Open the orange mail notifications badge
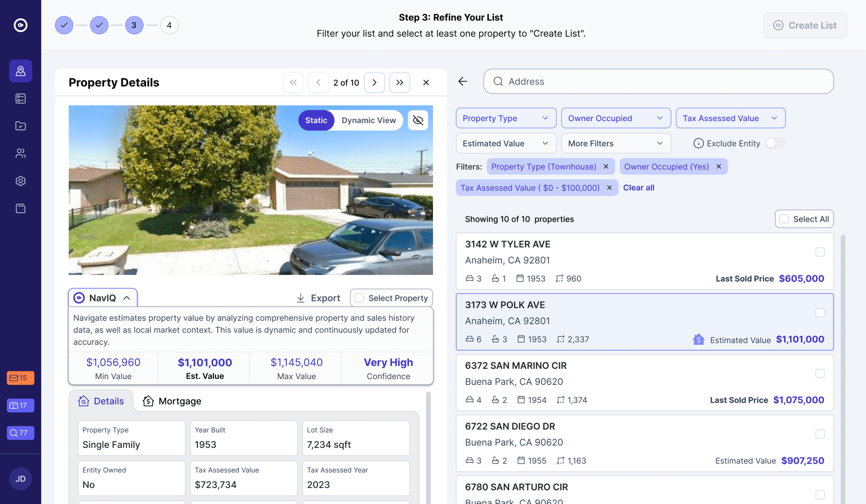Viewport: 866px width, 504px height. [20, 377]
